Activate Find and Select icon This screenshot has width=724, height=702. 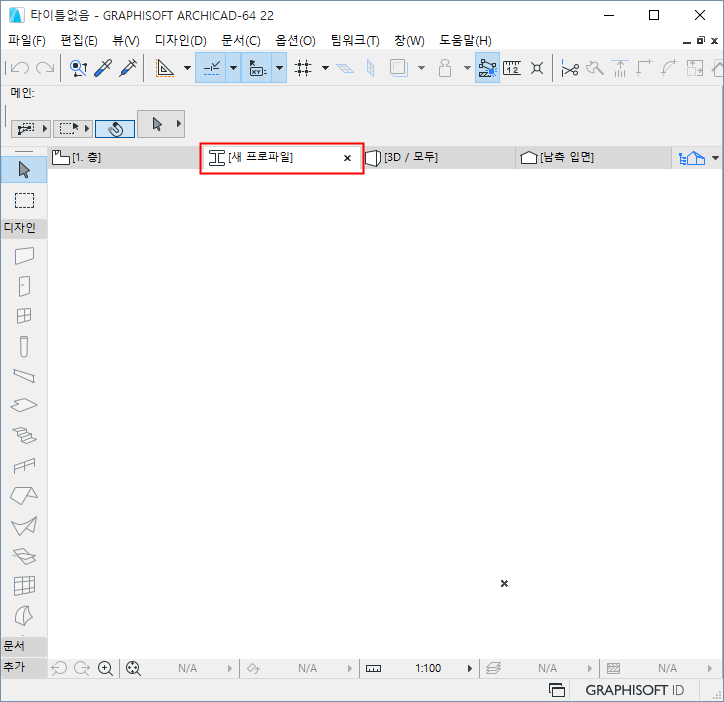coord(78,68)
